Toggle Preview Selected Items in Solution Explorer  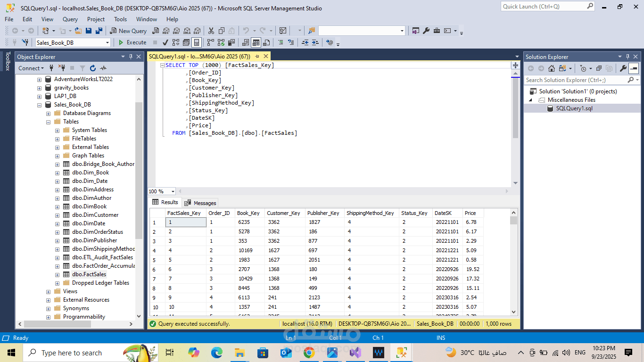(634, 68)
